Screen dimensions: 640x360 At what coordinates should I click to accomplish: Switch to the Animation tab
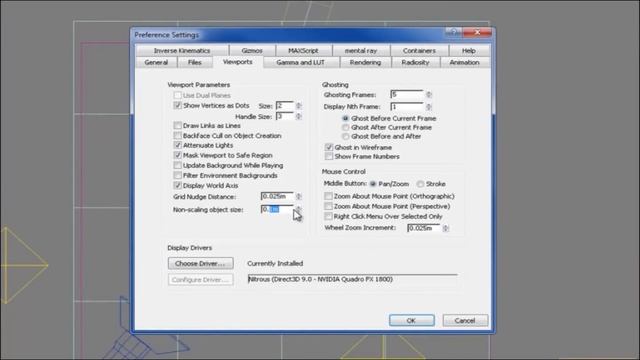click(464, 62)
